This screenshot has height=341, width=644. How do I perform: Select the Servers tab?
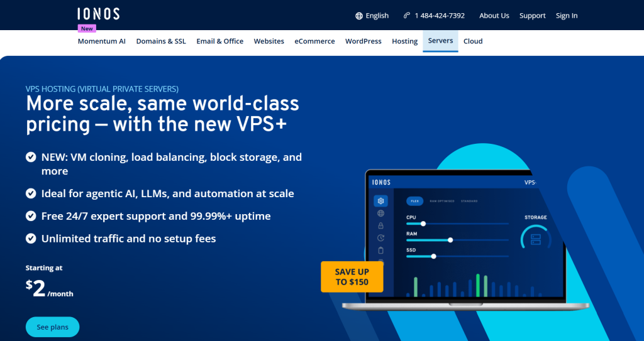tap(440, 41)
